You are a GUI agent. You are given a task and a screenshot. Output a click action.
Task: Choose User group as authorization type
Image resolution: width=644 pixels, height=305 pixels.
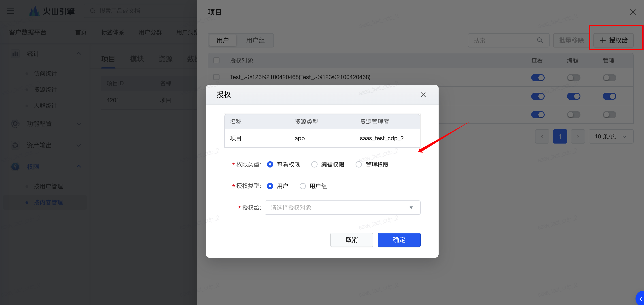pos(303,186)
